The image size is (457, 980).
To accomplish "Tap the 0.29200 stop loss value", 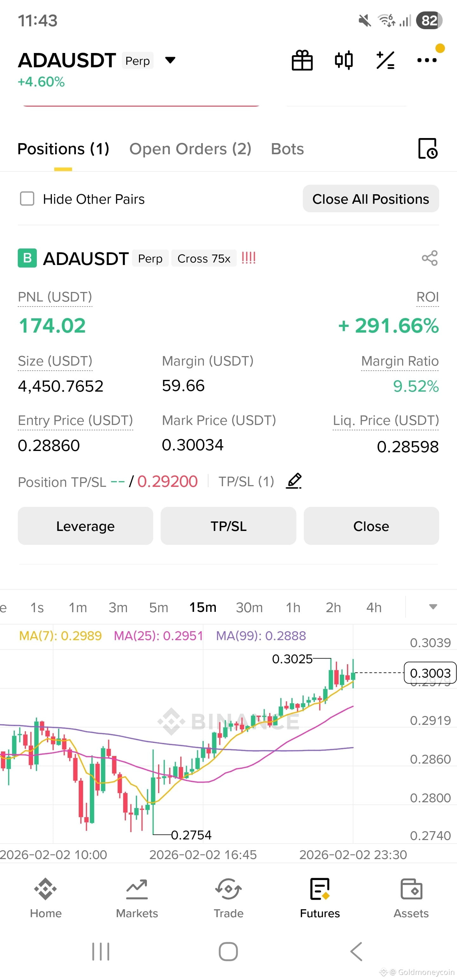I will click(x=168, y=482).
